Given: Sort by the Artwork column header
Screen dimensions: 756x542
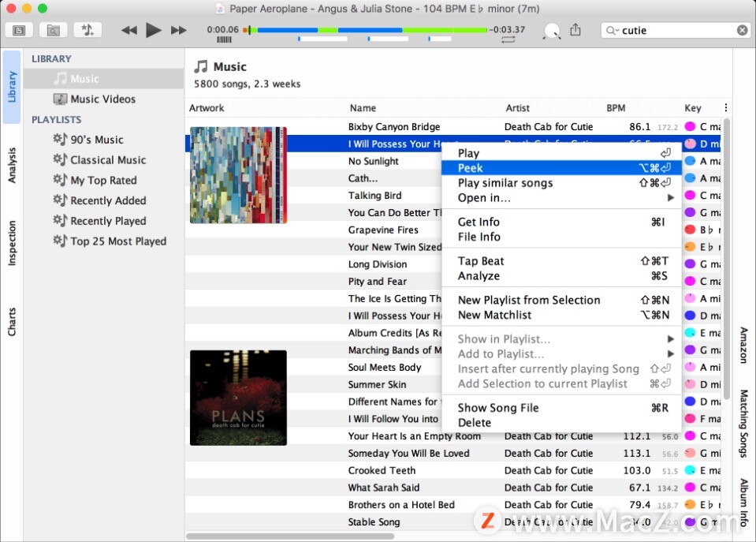Looking at the screenshot, I should 207,108.
